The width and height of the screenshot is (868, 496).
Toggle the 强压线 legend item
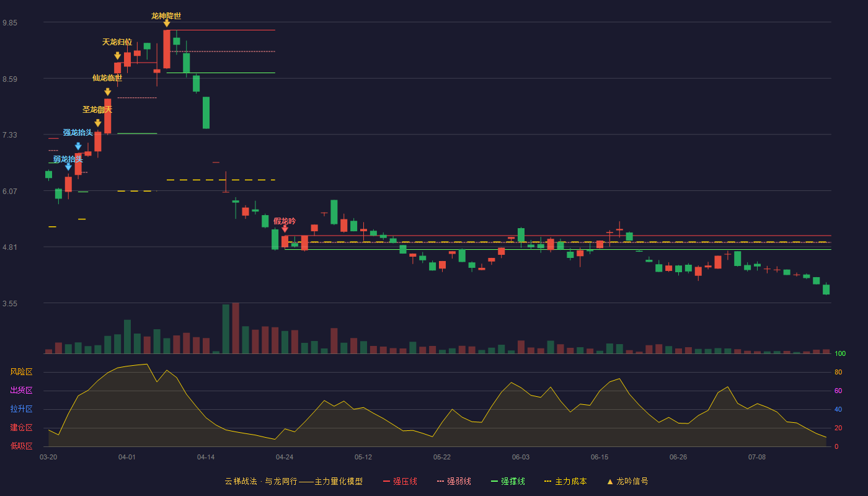[400, 481]
